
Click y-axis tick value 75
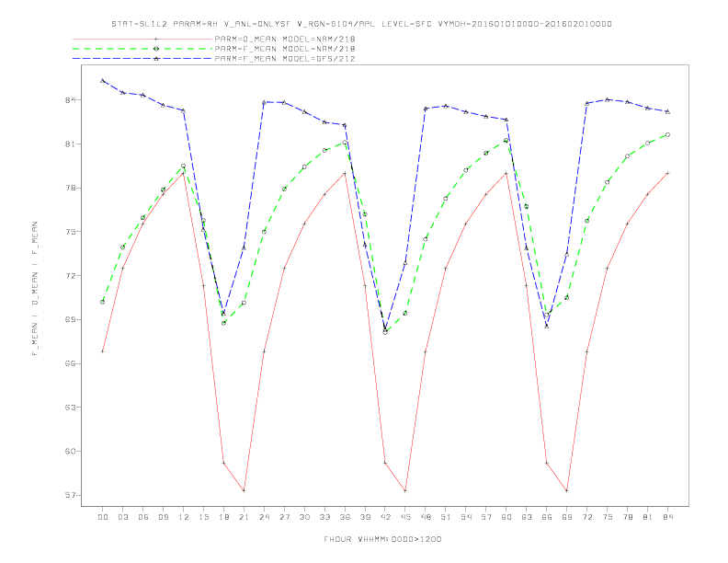coord(71,232)
